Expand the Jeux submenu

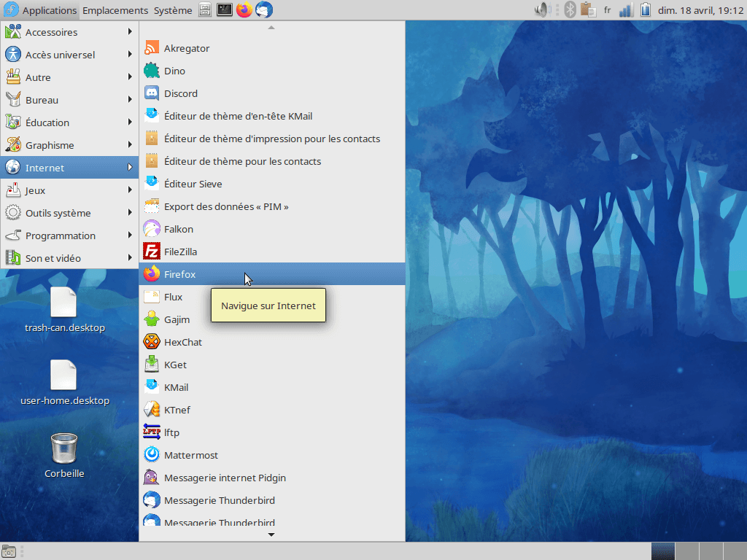click(69, 190)
